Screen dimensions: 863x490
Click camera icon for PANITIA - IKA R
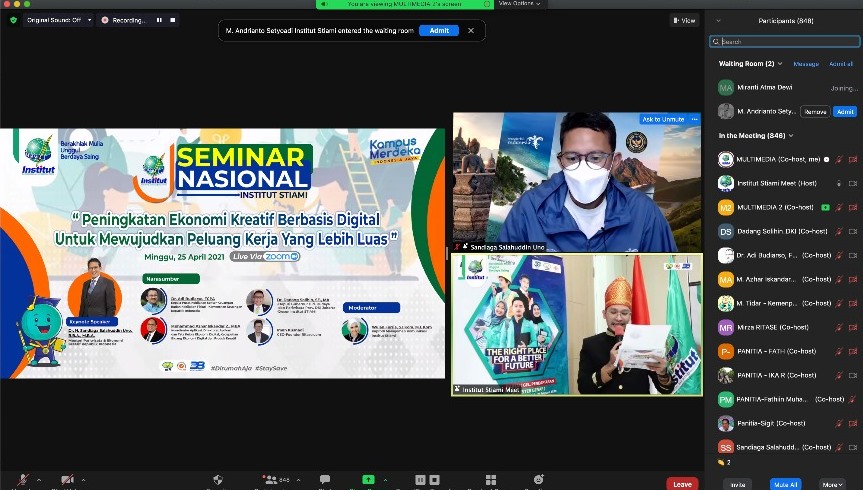853,375
